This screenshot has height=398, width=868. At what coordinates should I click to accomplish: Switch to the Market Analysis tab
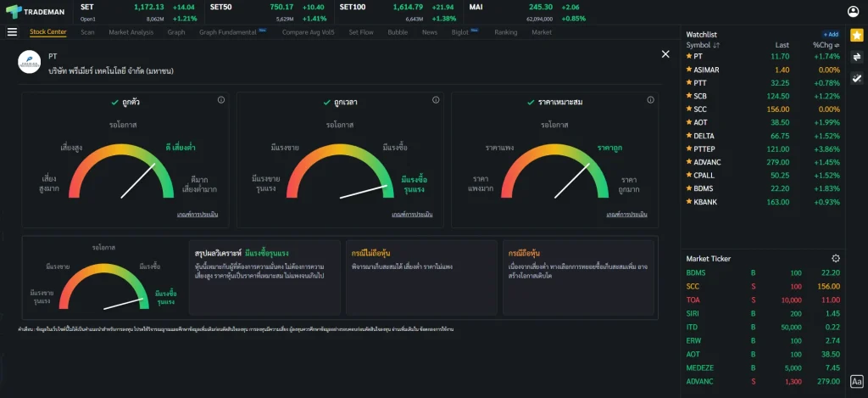click(x=131, y=32)
